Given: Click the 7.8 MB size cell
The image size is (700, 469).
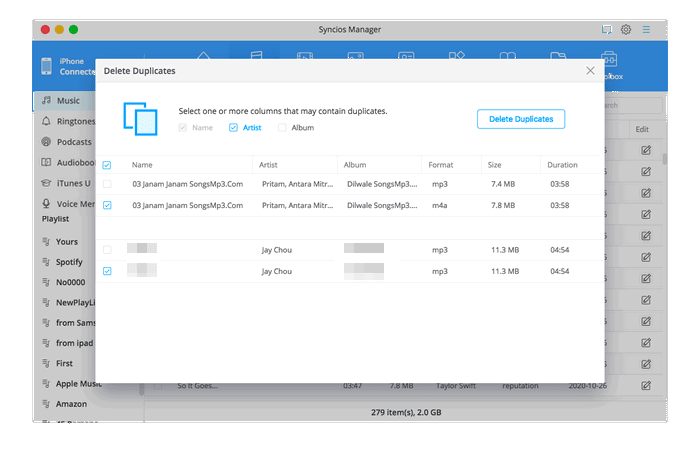Looking at the screenshot, I should coord(503,205).
